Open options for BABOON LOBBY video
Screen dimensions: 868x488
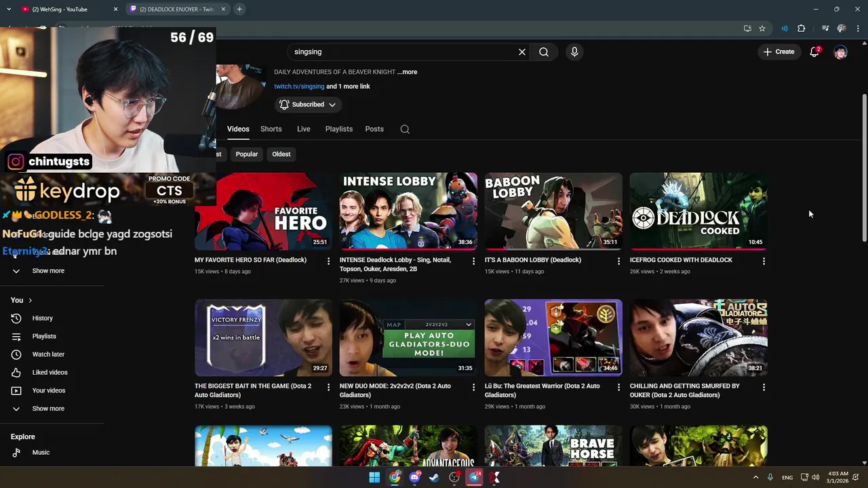coord(618,261)
